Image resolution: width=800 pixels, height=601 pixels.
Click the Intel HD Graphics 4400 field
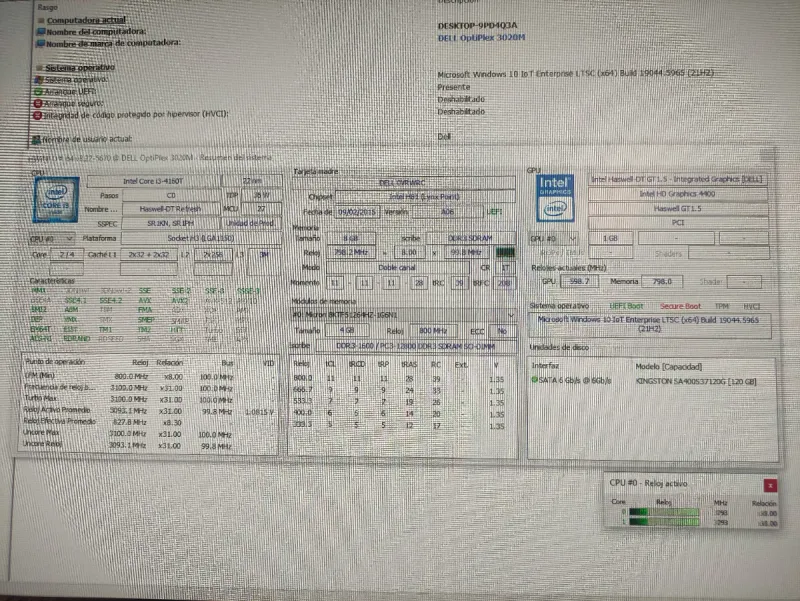(x=677, y=194)
